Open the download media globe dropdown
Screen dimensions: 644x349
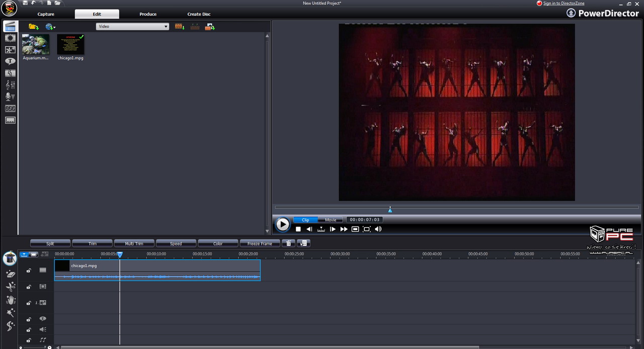click(x=50, y=27)
